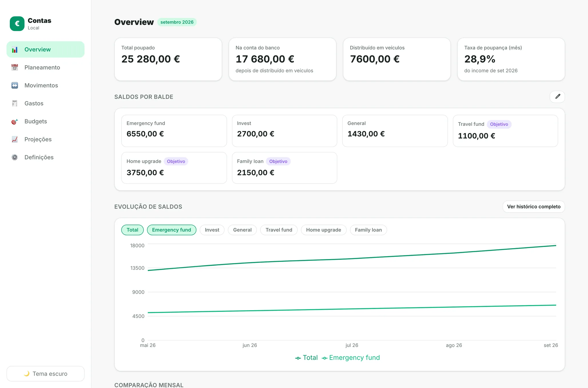Viewport: 588px width, 388px height.
Task: Click the Objetivo tag on Home upgrade
Action: 176,161
